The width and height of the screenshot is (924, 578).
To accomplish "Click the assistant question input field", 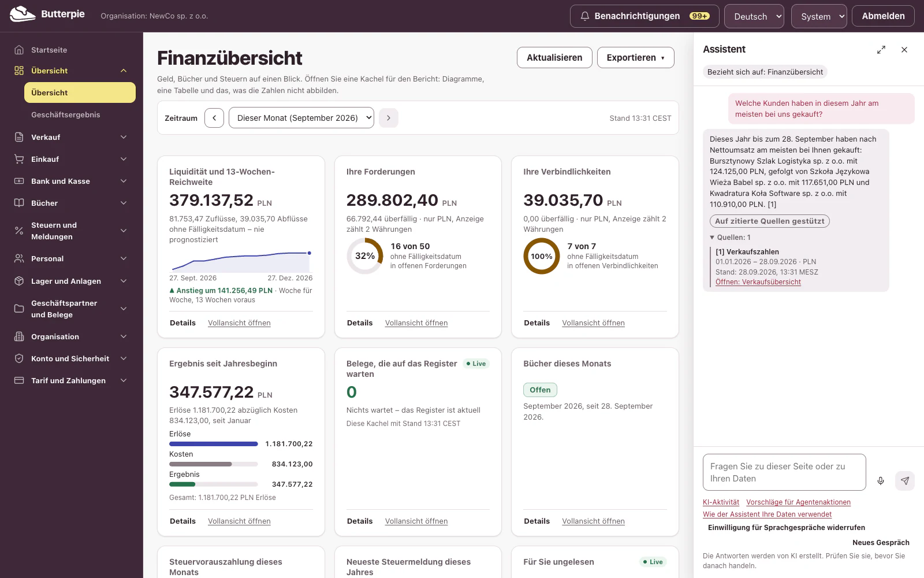I will click(784, 472).
